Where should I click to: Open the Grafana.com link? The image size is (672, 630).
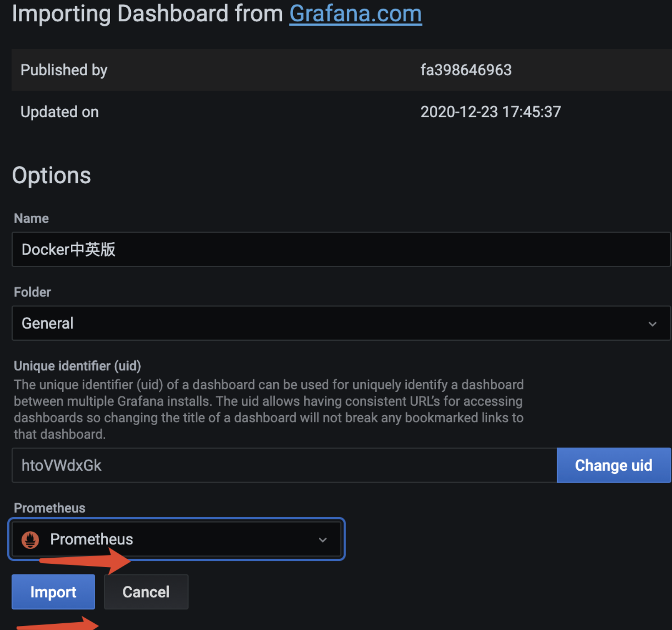coord(355,14)
